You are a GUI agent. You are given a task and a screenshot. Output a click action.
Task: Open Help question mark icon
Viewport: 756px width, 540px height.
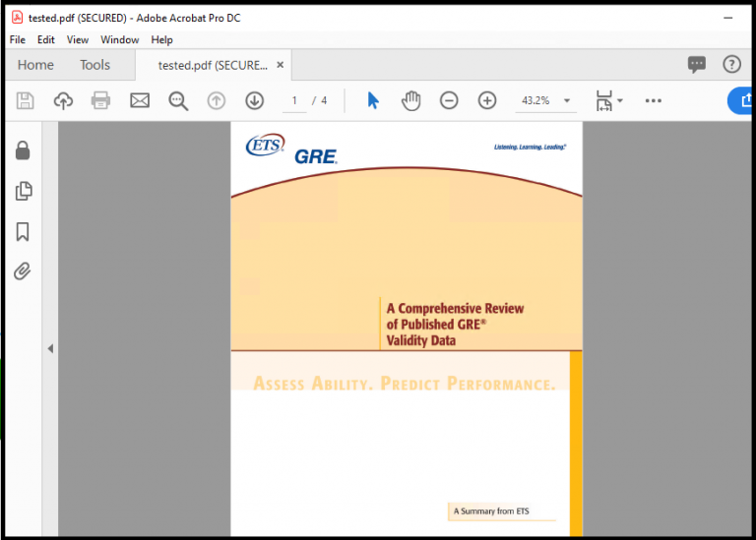(732, 64)
